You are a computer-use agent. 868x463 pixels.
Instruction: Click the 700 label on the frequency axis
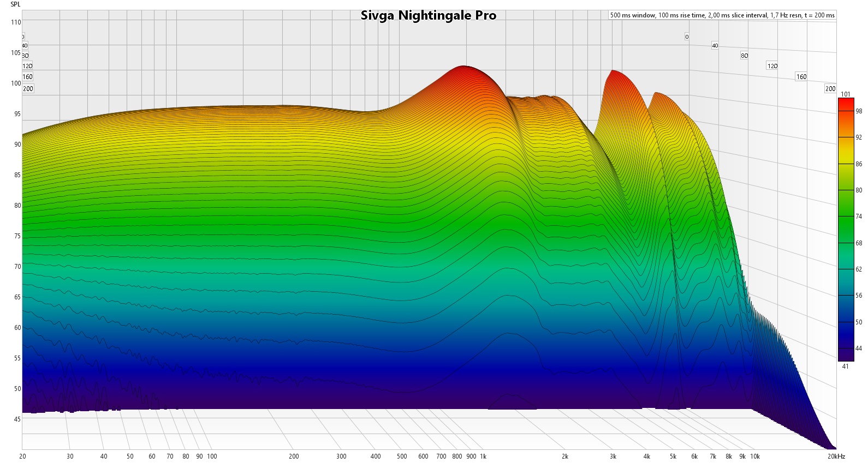(x=441, y=456)
